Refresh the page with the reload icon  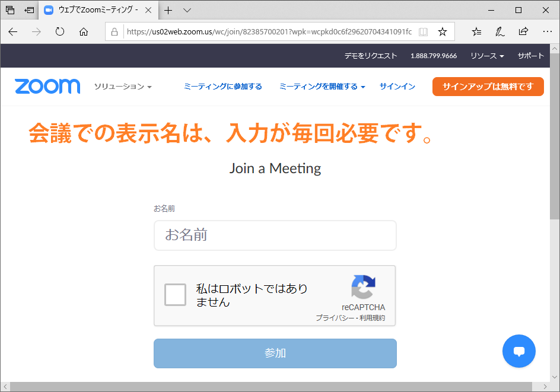(60, 32)
